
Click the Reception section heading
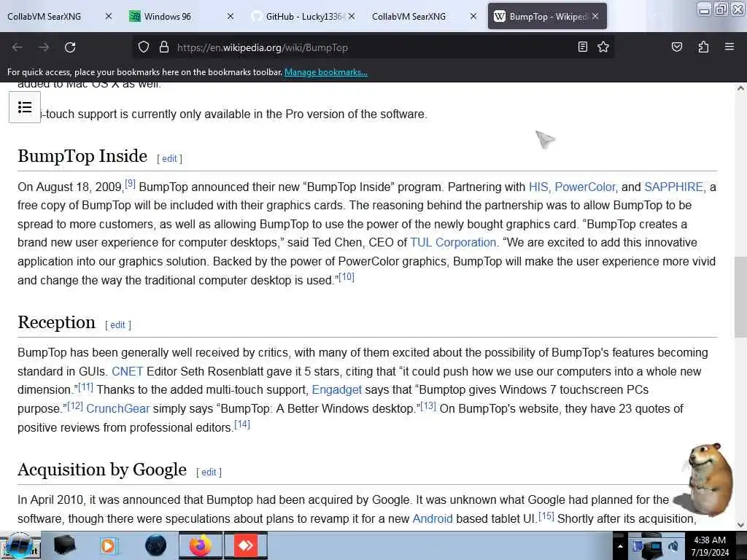pyautogui.click(x=56, y=322)
